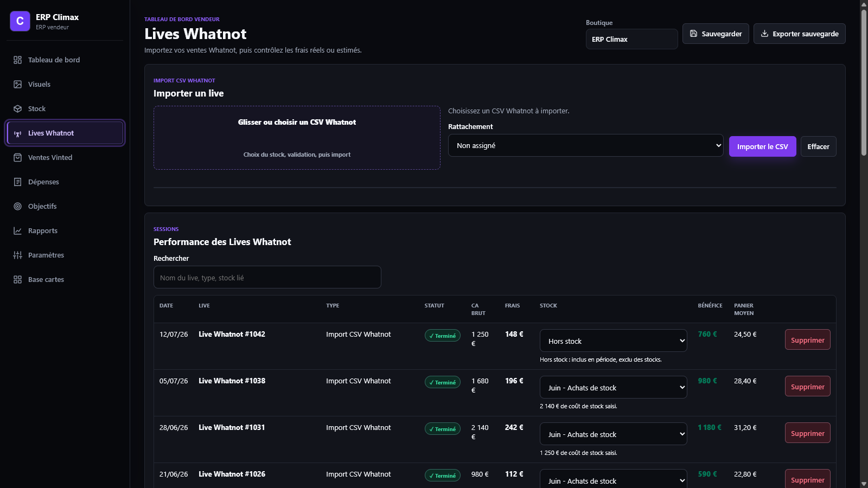Select the Objectifs target icon
This screenshot has width=868, height=488.
click(17, 206)
